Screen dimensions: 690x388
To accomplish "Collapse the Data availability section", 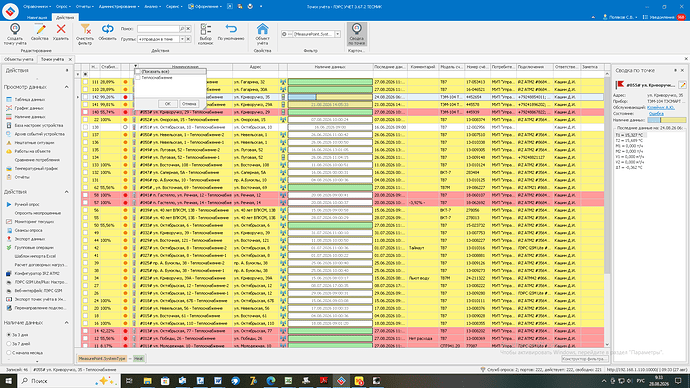I will pyautogui.click(x=66, y=322).
